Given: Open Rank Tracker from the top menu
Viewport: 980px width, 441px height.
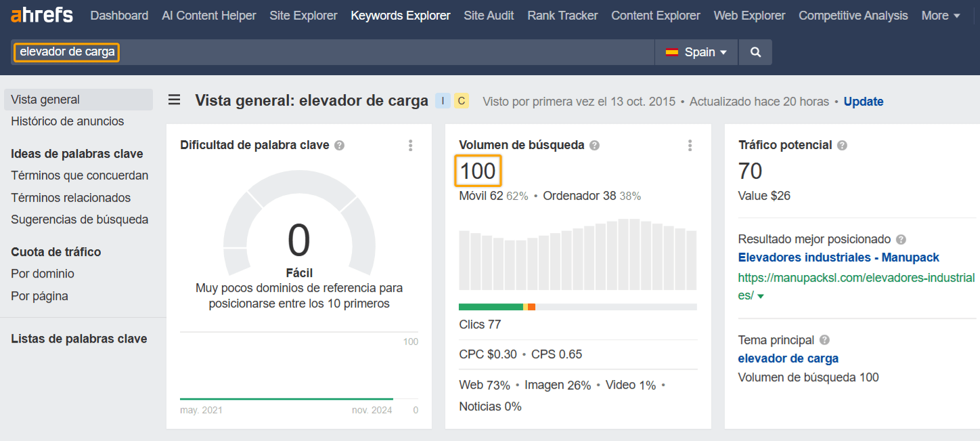Looking at the screenshot, I should point(562,15).
